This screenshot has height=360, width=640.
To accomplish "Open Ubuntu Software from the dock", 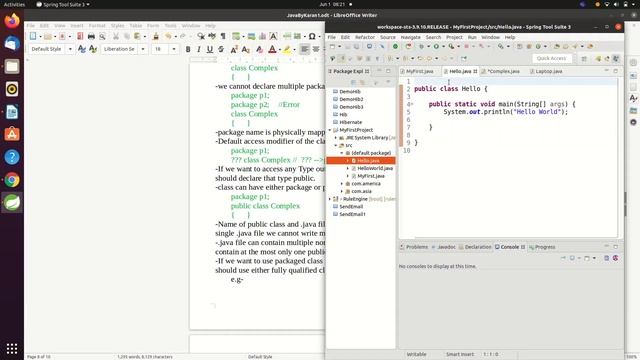I will point(12,134).
